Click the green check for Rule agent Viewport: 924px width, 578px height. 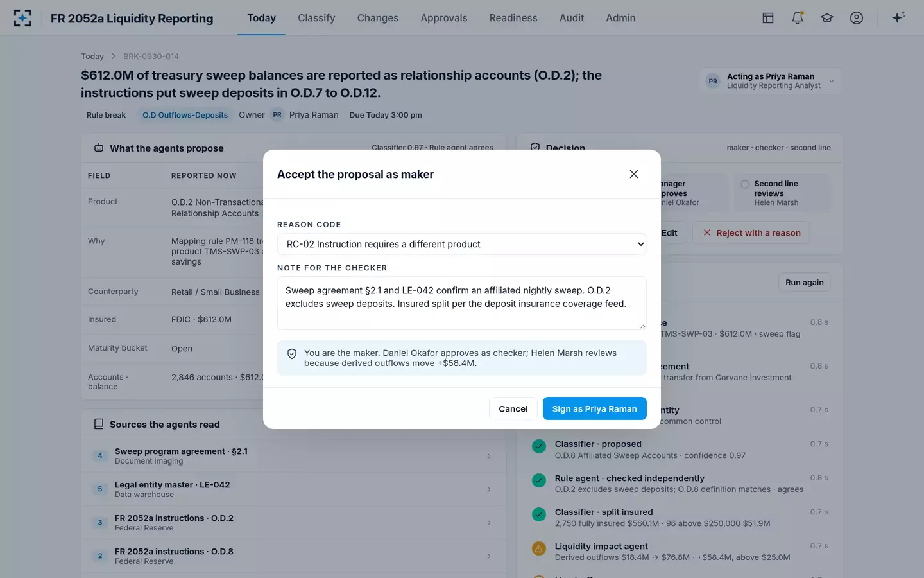[539, 480]
